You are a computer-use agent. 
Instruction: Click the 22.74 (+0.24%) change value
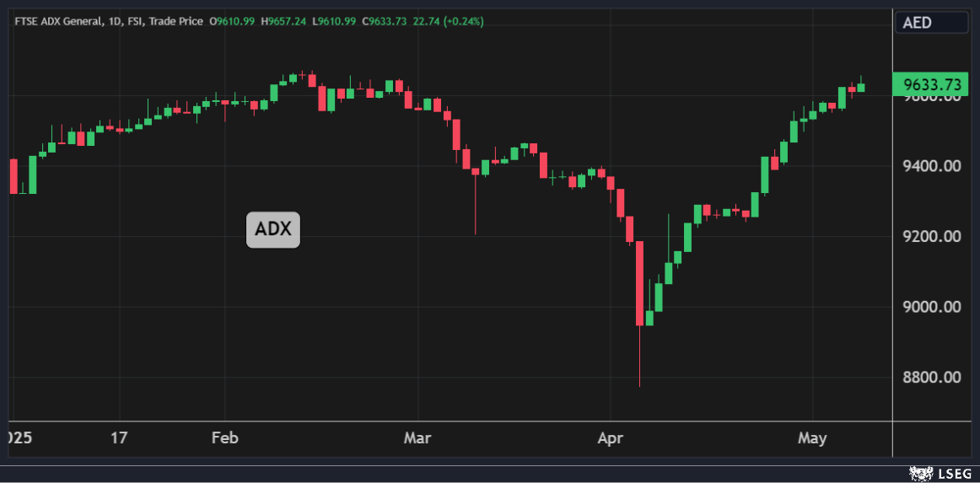point(449,21)
